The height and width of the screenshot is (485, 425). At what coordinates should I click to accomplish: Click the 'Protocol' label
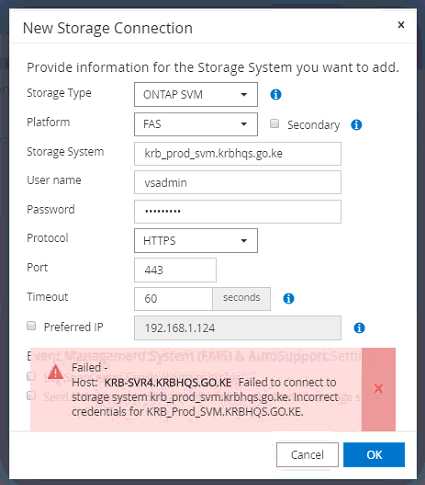pos(48,238)
